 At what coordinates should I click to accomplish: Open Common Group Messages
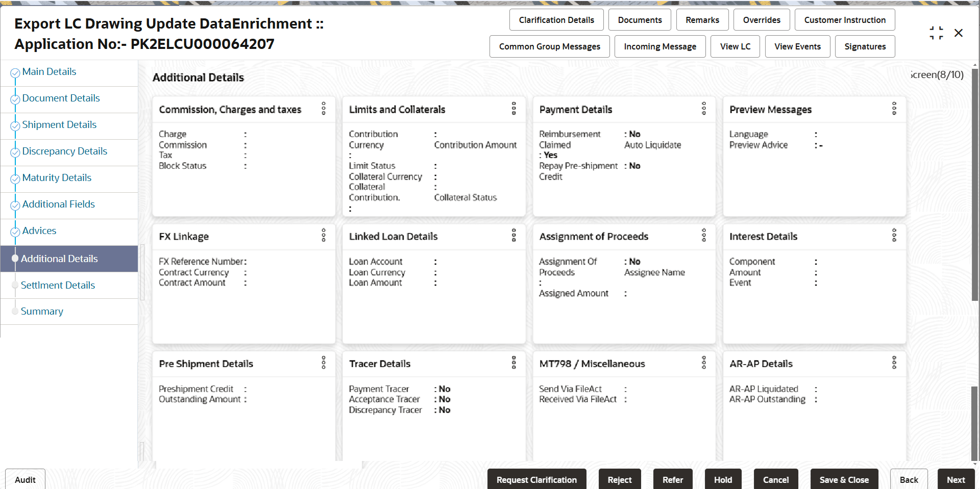550,46
